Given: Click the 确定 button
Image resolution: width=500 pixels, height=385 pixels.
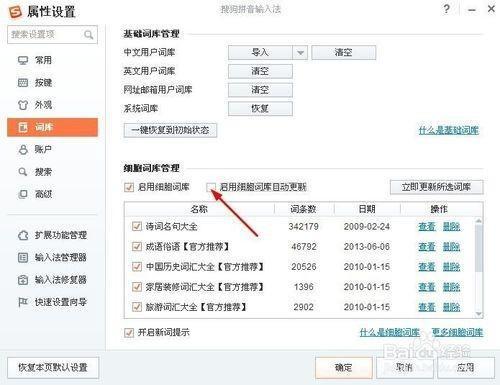Looking at the screenshot, I should coord(344,368).
